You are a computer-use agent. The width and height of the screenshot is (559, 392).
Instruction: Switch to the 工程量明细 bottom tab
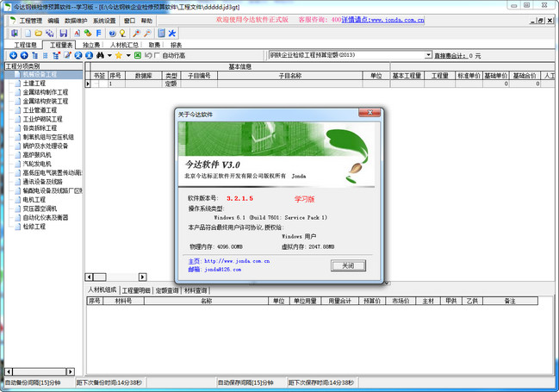(136, 290)
